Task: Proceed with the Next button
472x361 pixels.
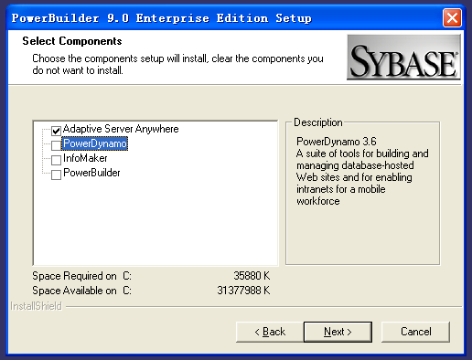Action: click(x=338, y=332)
